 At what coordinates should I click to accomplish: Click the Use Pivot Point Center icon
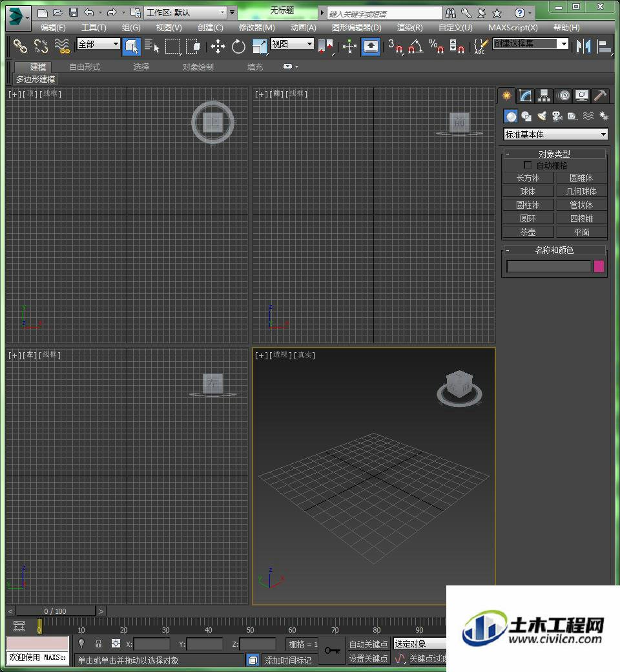[x=325, y=46]
